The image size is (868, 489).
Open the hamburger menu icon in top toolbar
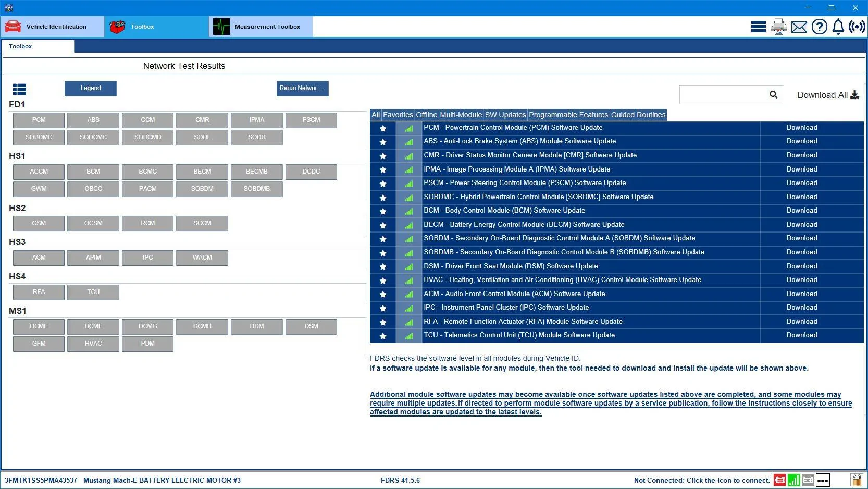pyautogui.click(x=758, y=27)
